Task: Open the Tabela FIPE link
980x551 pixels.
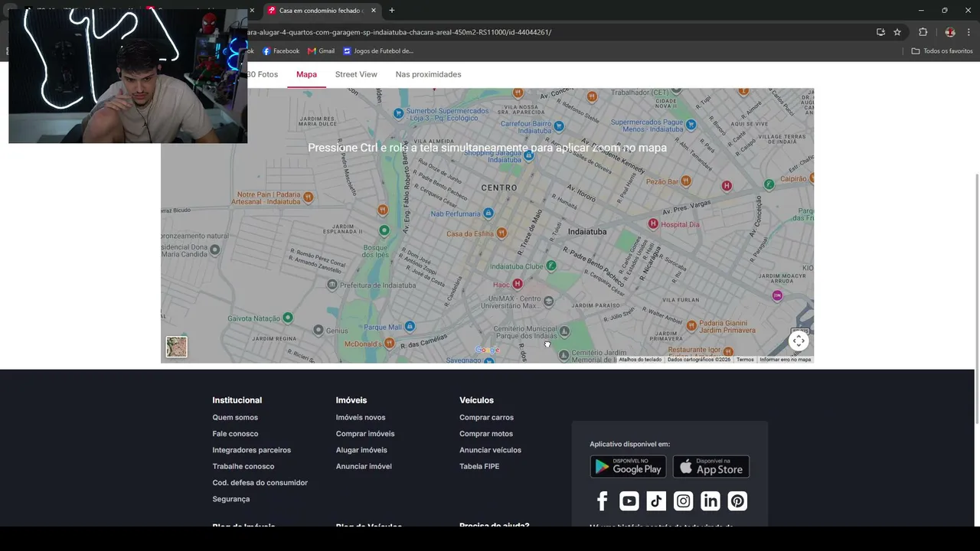Action: coord(479,467)
